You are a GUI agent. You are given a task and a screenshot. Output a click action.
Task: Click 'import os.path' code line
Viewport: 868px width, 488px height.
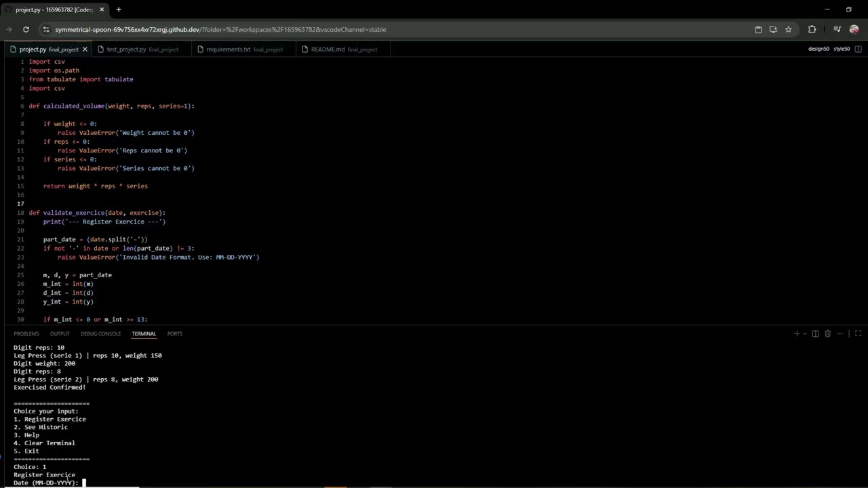coord(54,70)
